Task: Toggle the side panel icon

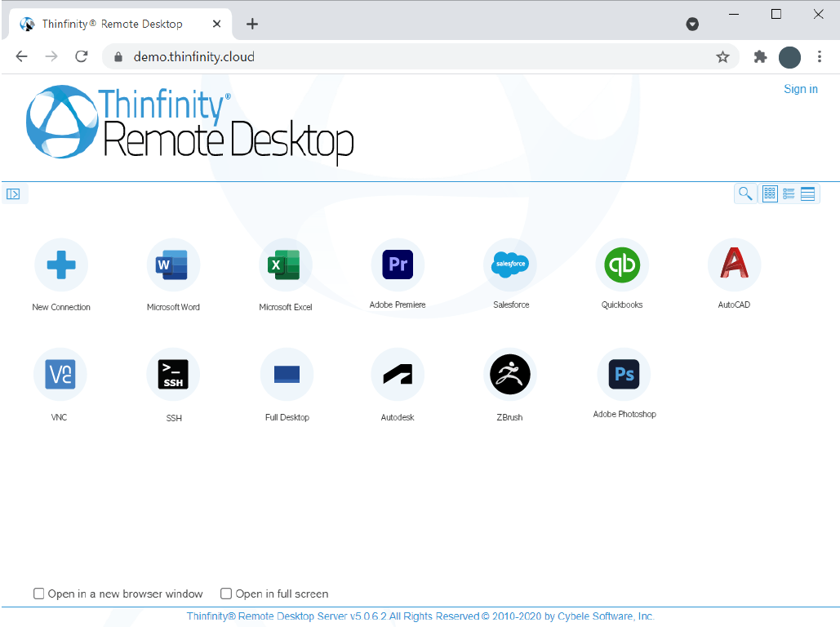Action: point(13,194)
